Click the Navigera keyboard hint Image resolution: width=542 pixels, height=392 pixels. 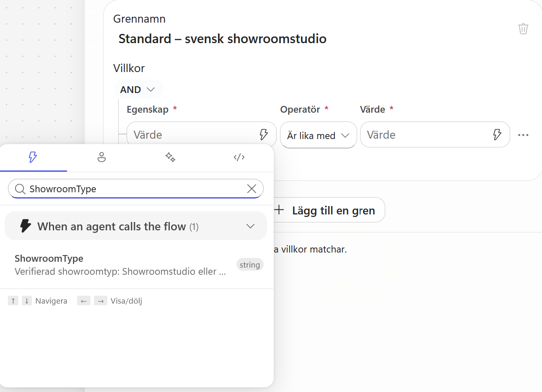click(x=51, y=301)
